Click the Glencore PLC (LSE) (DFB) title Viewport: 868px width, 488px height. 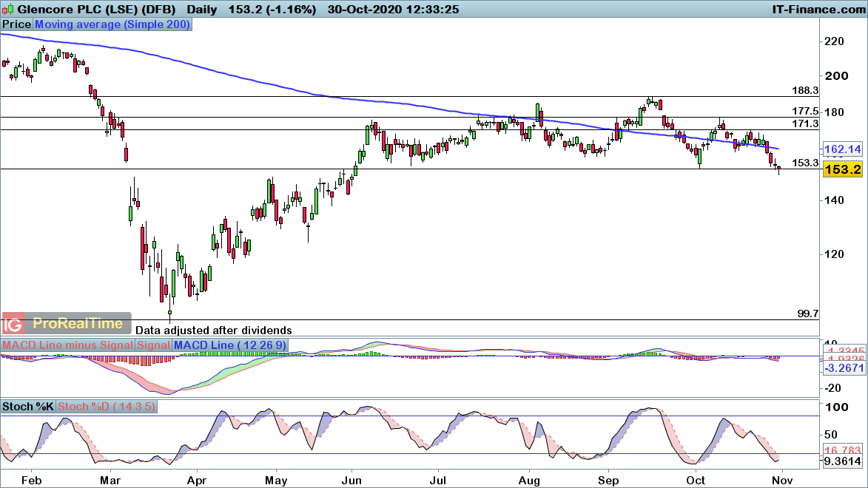(96, 10)
